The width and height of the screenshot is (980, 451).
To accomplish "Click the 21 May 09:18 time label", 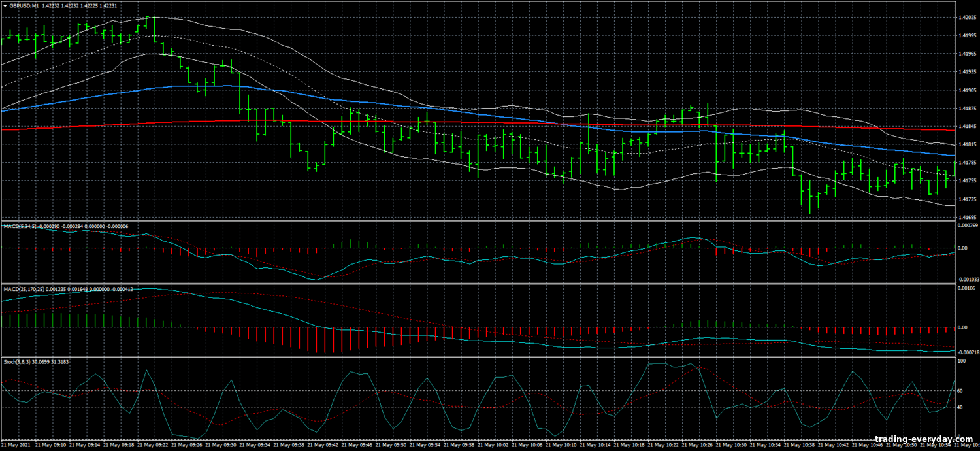I will (x=118, y=445).
